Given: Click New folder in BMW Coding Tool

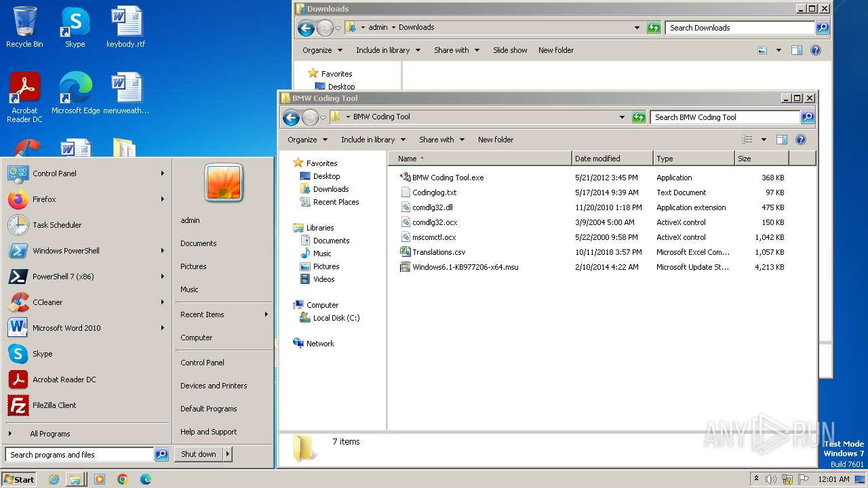Looking at the screenshot, I should (x=496, y=140).
